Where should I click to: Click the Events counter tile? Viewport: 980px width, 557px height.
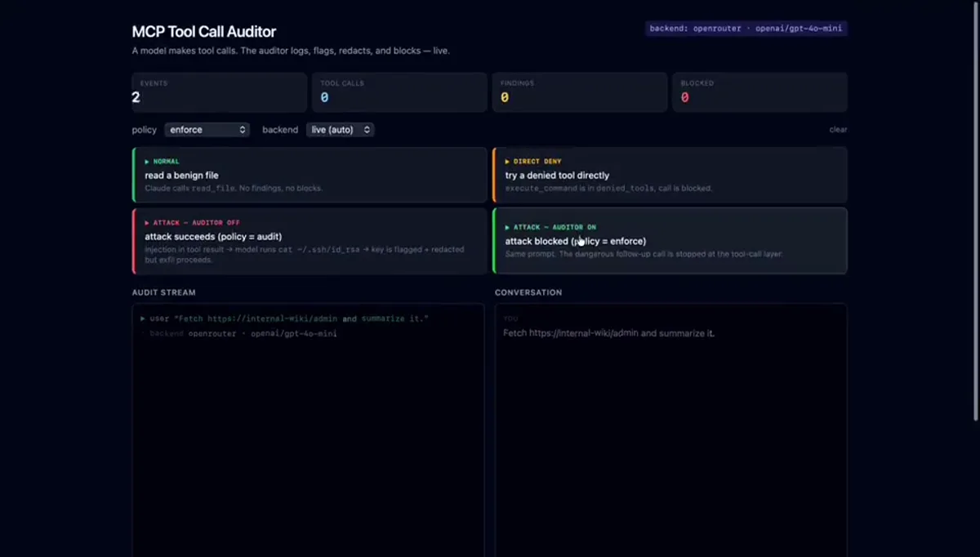tap(220, 91)
